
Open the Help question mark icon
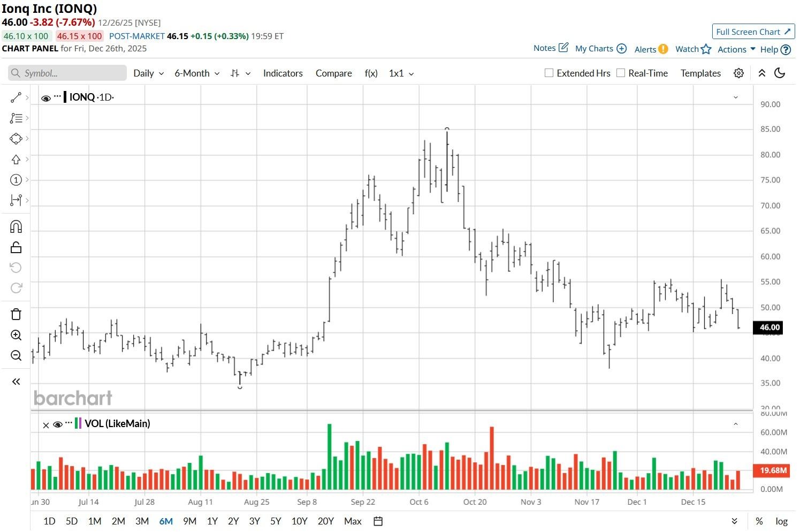pyautogui.click(x=786, y=50)
